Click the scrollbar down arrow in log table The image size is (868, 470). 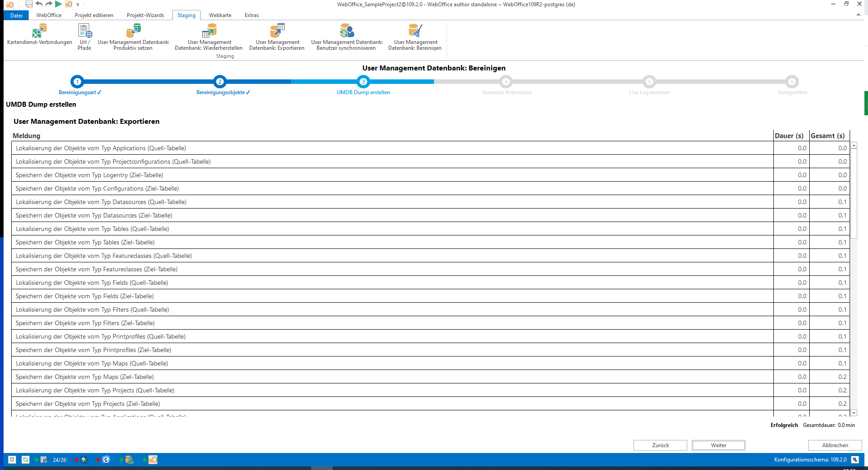tap(854, 413)
